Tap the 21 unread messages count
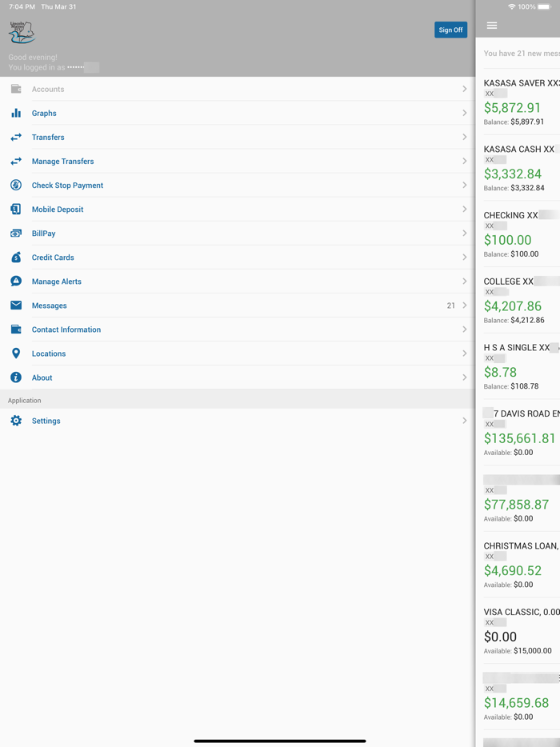 click(451, 306)
